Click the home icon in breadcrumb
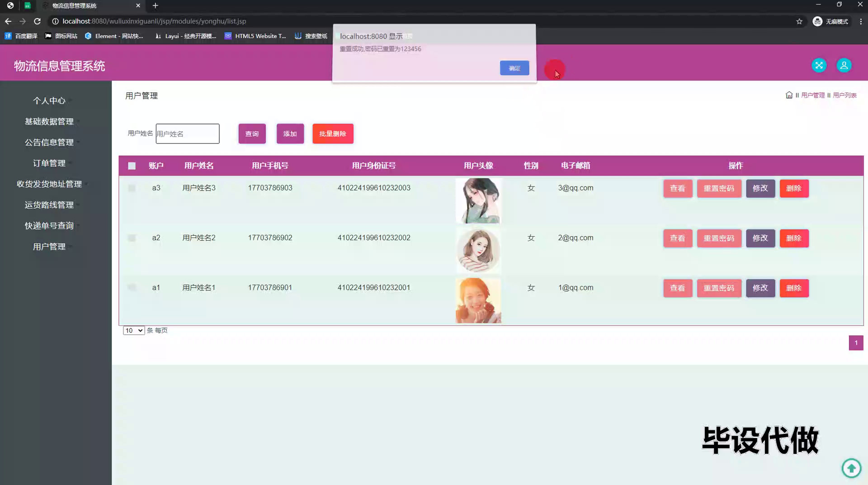Screen dimensions: 868x485 pyautogui.click(x=789, y=95)
